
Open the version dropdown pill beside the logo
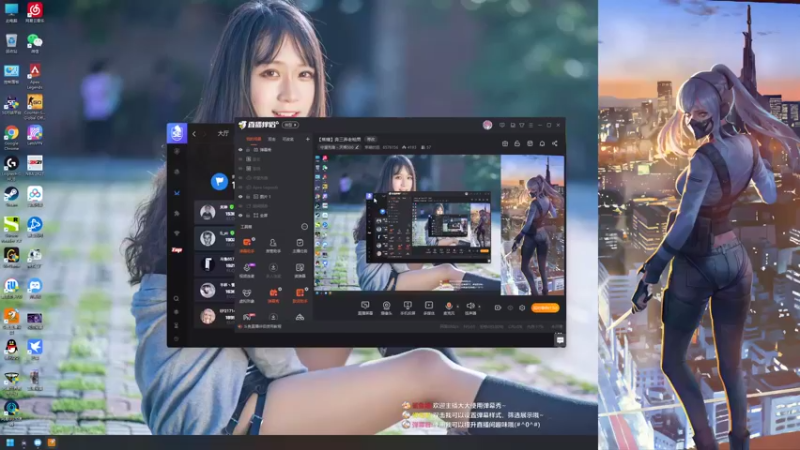click(x=291, y=125)
